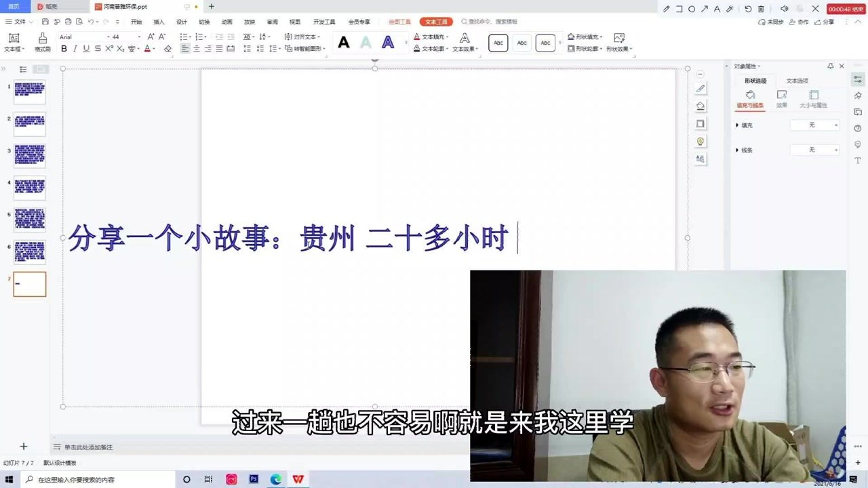This screenshot has height=488, width=868.
Task: Select the arrow drawing tool in recording toolbar
Action: tap(705, 9)
